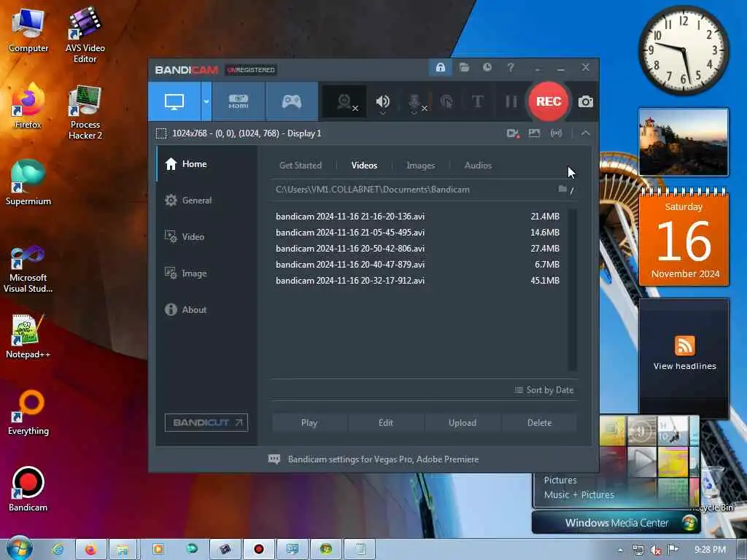The height and width of the screenshot is (560, 747).
Task: Select bandicam 2024-11-16 21-16-20-136.avi
Action: [x=417, y=216]
